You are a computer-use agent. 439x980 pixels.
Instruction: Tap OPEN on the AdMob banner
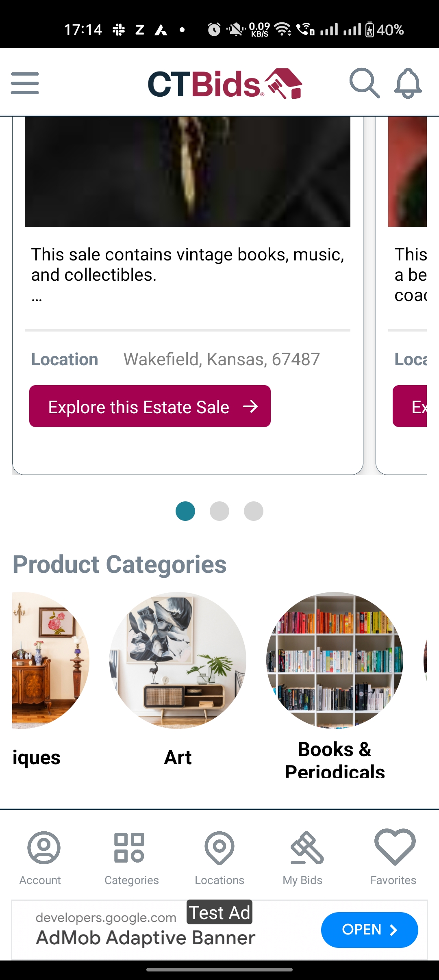coord(369,930)
